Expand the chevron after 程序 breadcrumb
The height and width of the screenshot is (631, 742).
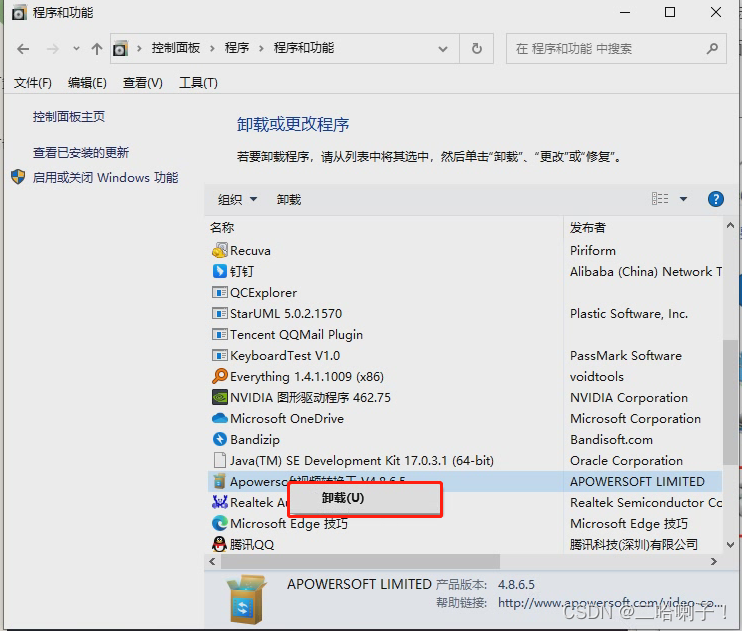(x=261, y=48)
